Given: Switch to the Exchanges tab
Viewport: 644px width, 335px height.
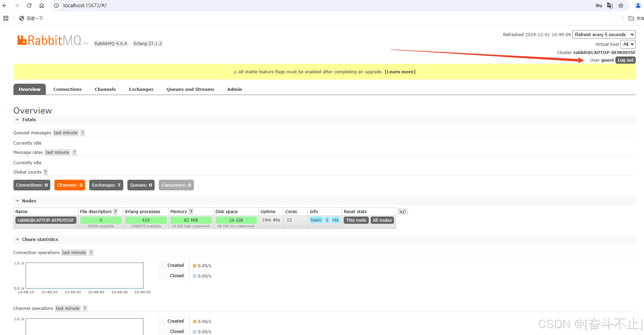Looking at the screenshot, I should pyautogui.click(x=141, y=89).
